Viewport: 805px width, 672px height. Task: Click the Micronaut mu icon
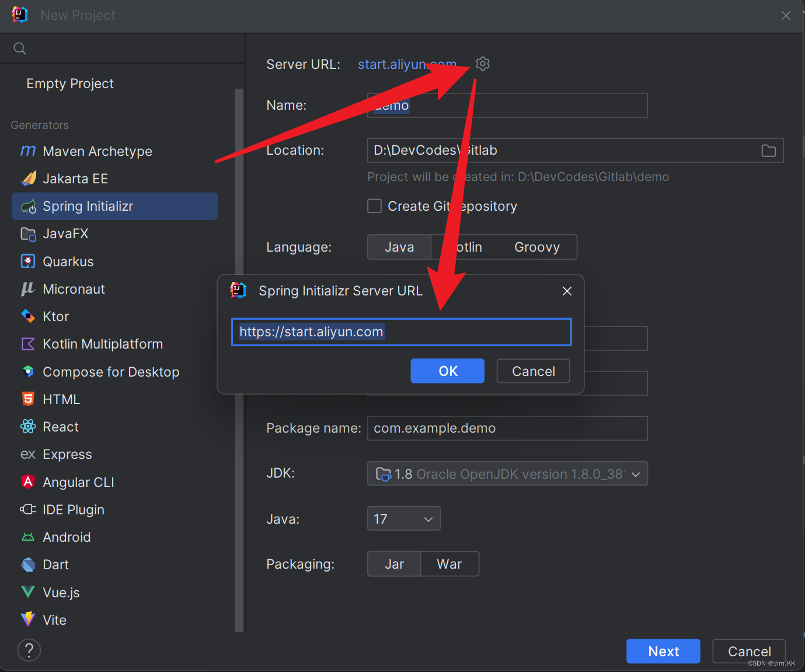(x=28, y=289)
